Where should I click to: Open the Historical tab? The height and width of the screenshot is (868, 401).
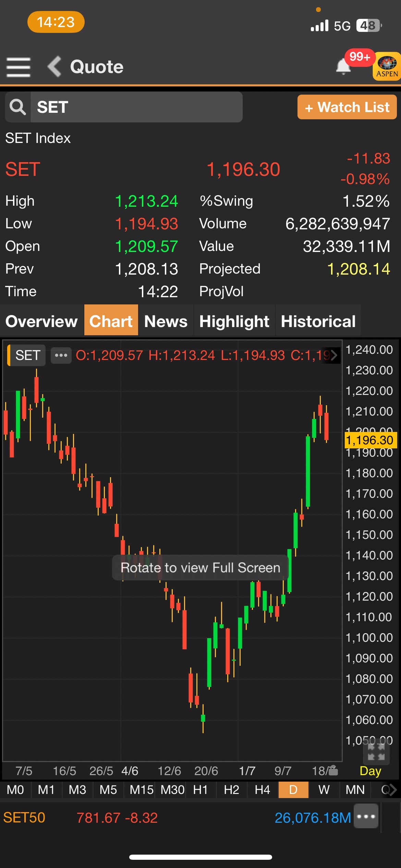318,321
